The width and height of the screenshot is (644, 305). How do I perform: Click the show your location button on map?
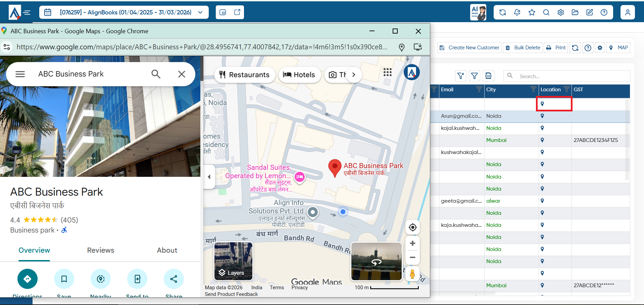click(413, 227)
